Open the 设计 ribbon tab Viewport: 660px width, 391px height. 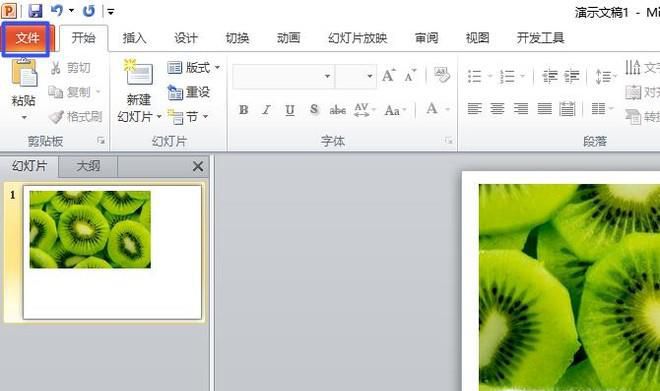pos(186,38)
